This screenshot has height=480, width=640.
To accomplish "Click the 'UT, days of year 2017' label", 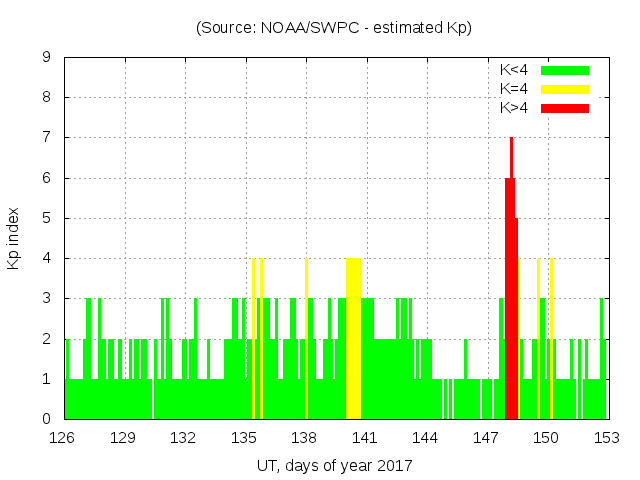I will (334, 466).
